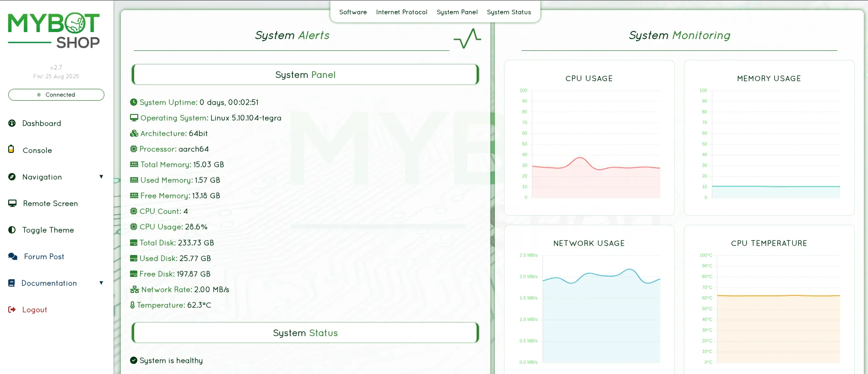Screen dimensions: 868x374
Task: Click the Documentation book icon
Action: click(x=11, y=283)
